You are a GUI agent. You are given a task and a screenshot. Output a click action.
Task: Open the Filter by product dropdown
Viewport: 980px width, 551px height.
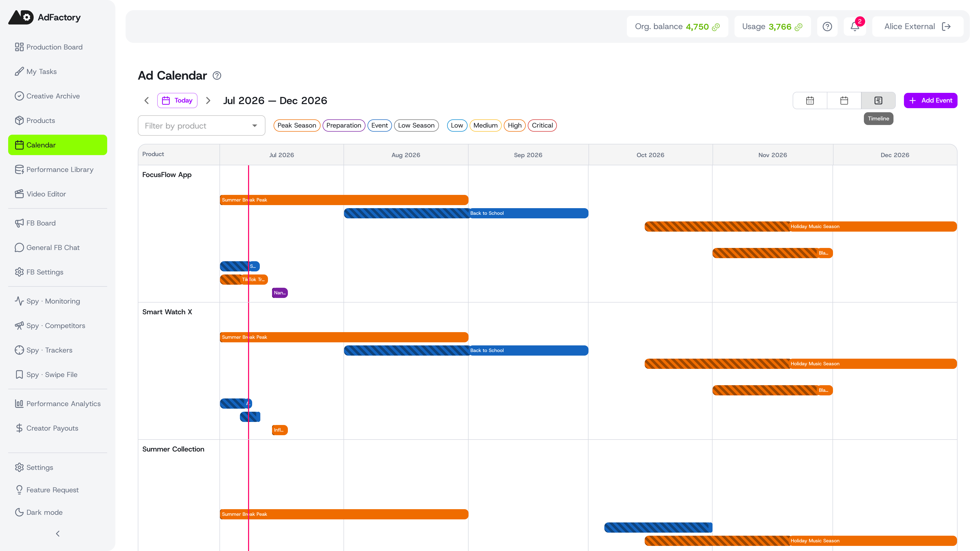pos(202,126)
